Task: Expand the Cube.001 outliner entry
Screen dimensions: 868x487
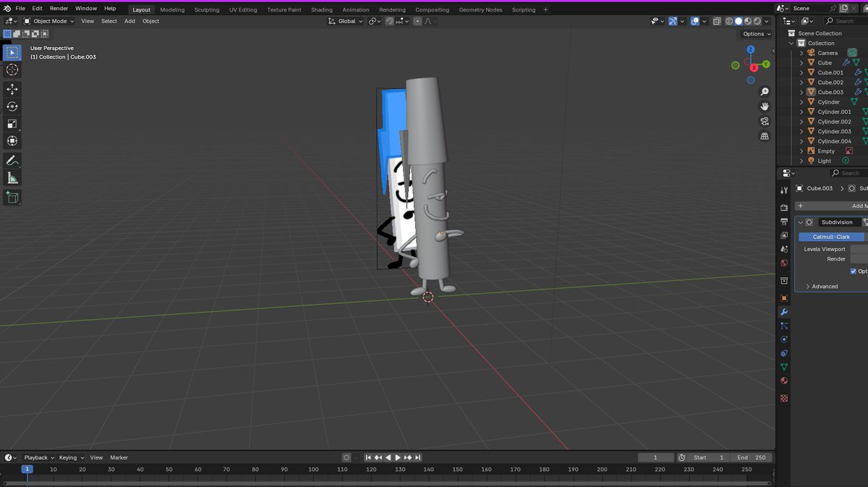Action: click(801, 72)
